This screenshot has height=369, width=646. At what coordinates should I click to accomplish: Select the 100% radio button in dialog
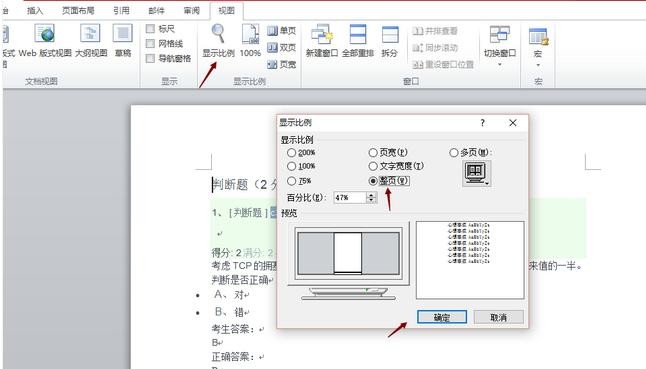point(292,166)
